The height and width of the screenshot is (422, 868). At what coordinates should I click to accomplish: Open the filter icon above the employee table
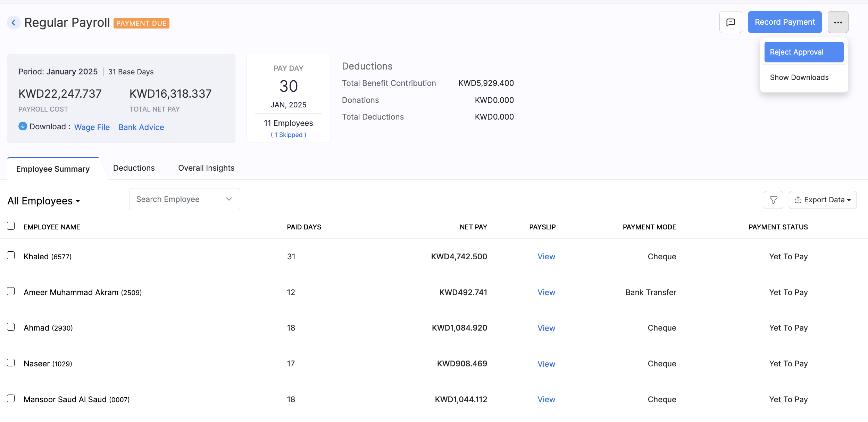coord(773,200)
